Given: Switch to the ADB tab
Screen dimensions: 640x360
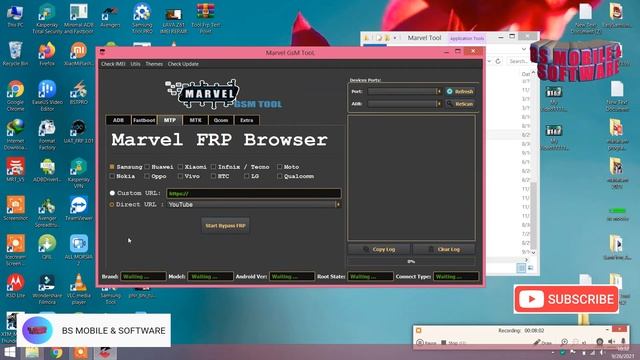Looking at the screenshot, I should 118,120.
